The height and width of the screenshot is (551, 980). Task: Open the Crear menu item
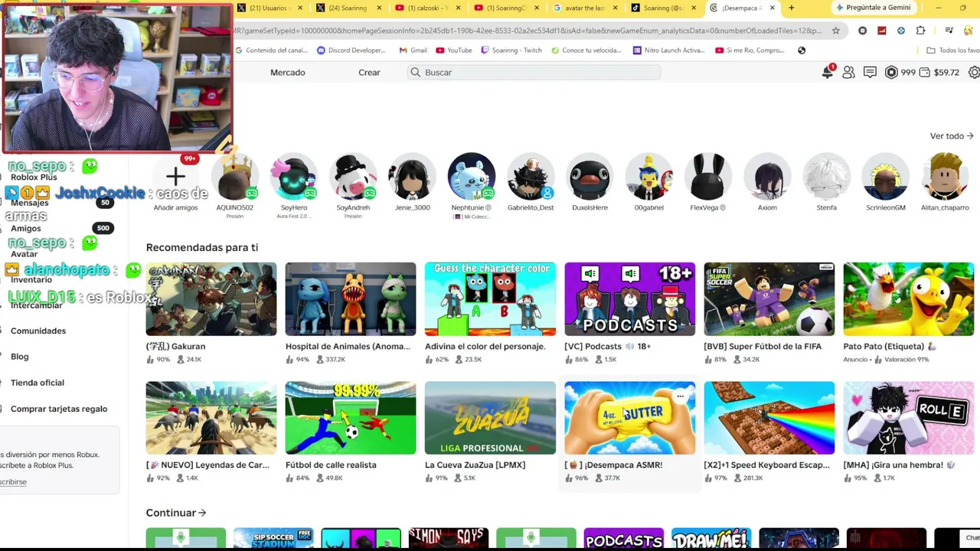(x=369, y=72)
